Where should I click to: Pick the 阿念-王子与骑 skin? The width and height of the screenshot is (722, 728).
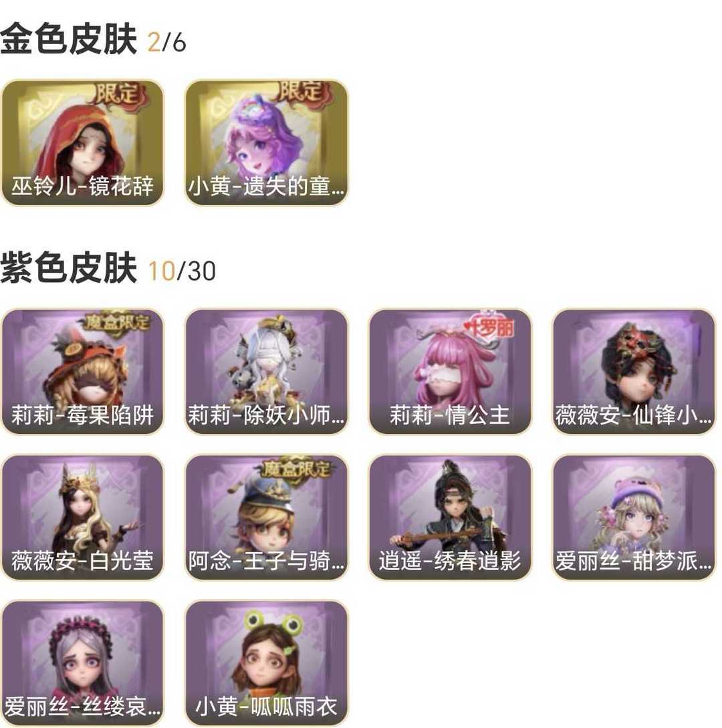(x=267, y=517)
